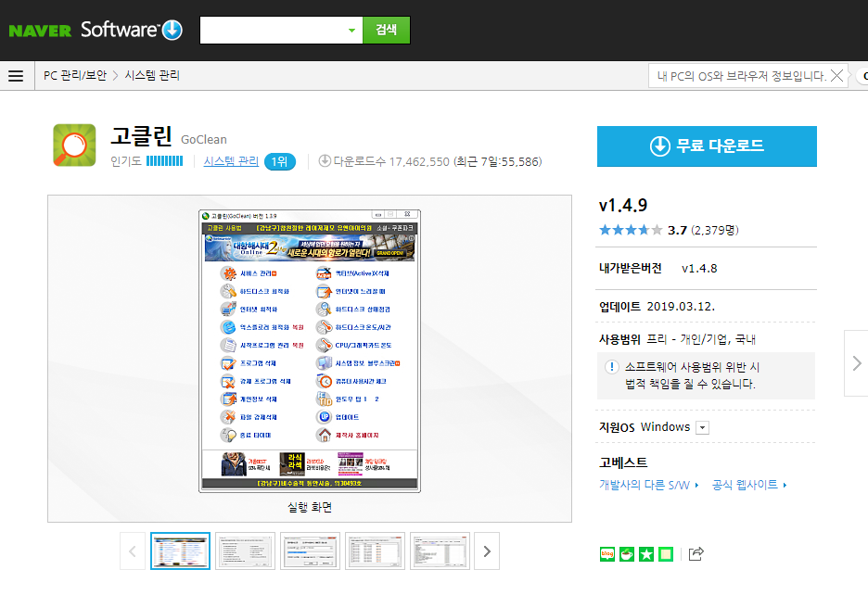Click the 고클린 title heading
This screenshot has width=868, height=595.
tap(142, 136)
